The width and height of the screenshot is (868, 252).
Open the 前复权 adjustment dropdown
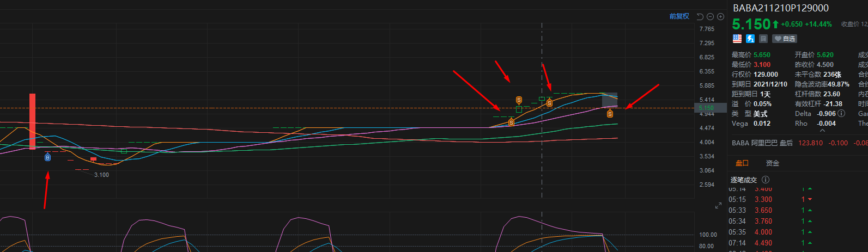679,16
